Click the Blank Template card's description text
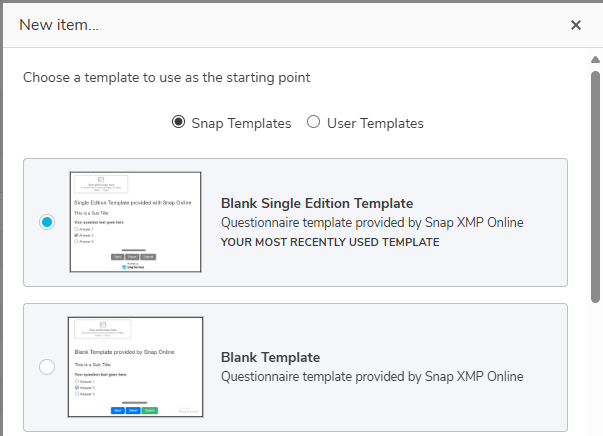Screen dimensions: 603x436 (x=372, y=376)
